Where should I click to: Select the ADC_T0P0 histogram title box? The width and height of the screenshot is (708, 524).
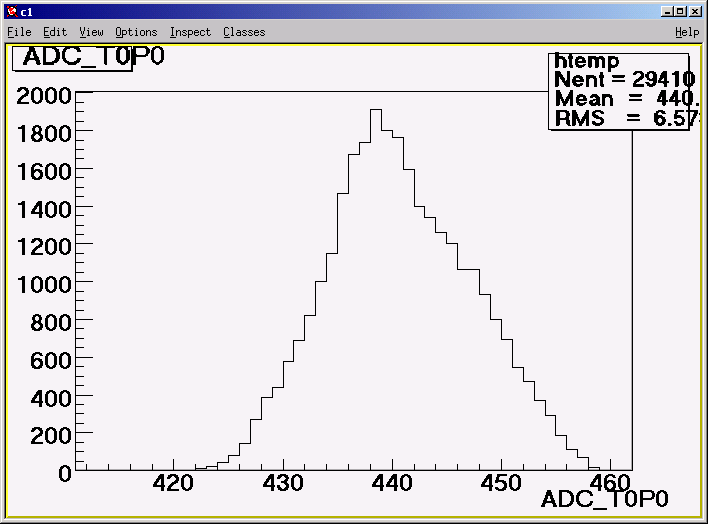(x=72, y=58)
